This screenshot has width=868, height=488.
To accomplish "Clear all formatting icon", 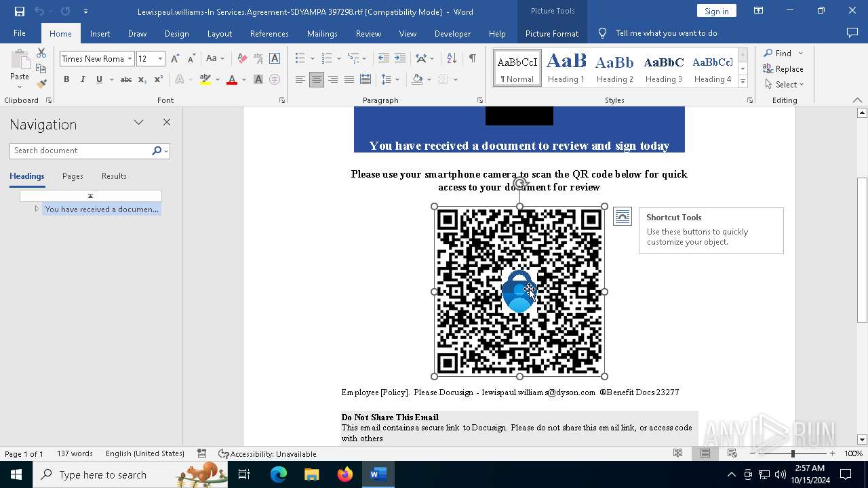I will 242,59.
